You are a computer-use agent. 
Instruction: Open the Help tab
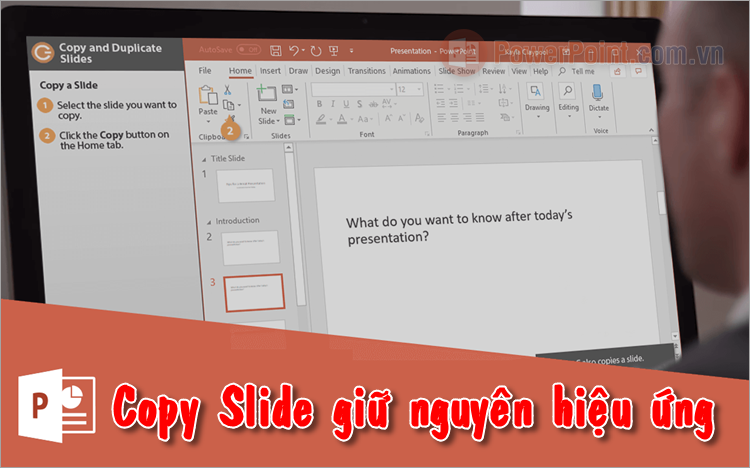coord(540,71)
